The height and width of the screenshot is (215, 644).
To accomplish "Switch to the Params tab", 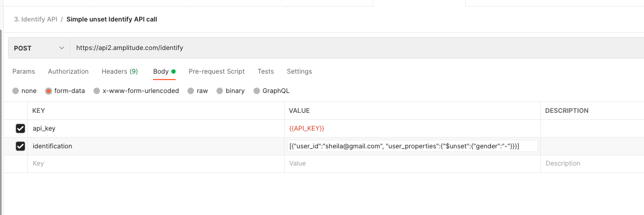I will (24, 71).
